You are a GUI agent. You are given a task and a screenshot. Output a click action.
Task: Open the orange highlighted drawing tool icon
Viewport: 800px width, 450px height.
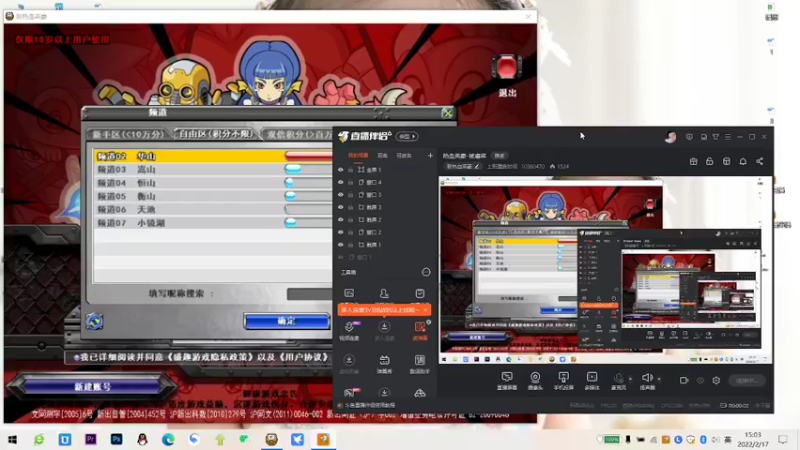tap(420, 327)
